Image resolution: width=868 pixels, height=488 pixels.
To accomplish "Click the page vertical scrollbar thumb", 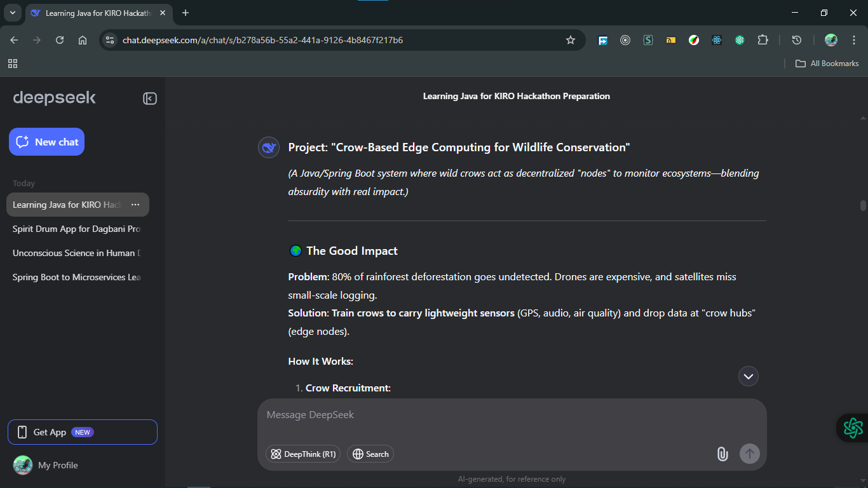I will (863, 205).
